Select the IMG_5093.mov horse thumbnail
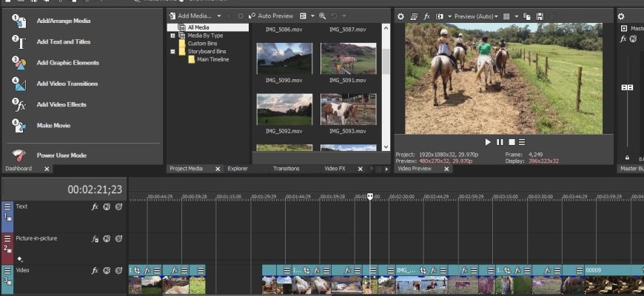Screen dimensions: 644x296 click(349, 110)
